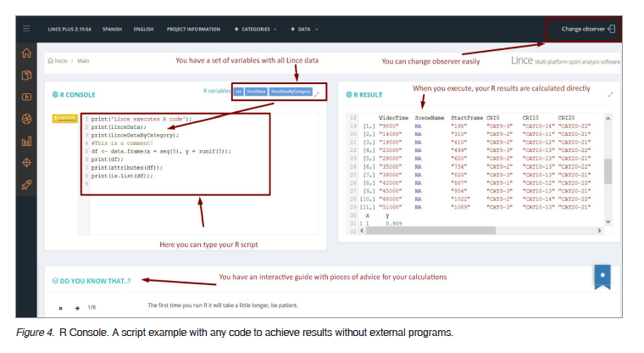Open the hamburger menu in top bar

(x=26, y=29)
